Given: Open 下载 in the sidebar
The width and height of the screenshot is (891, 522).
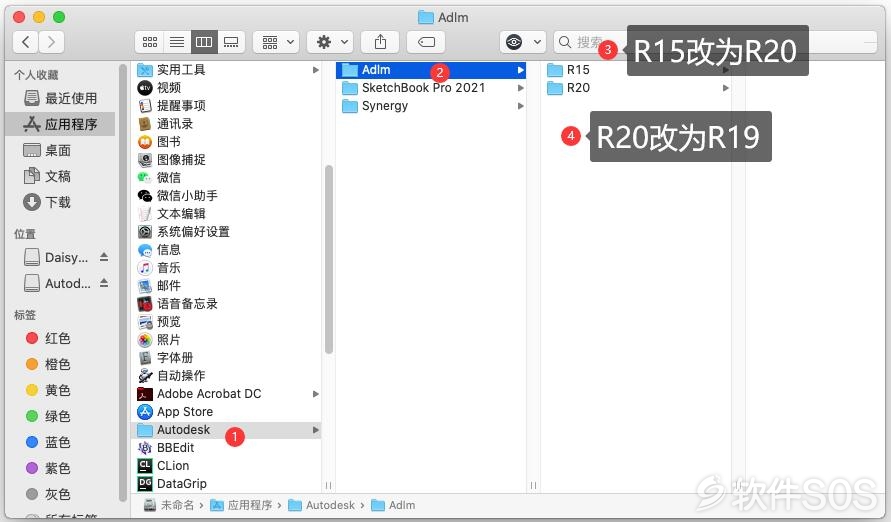Looking at the screenshot, I should point(60,202).
